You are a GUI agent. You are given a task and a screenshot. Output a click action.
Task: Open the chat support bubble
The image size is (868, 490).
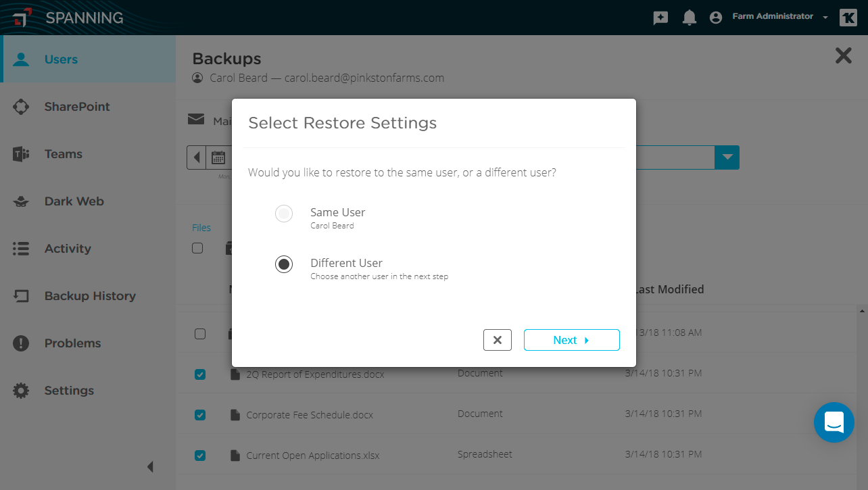[x=834, y=422]
